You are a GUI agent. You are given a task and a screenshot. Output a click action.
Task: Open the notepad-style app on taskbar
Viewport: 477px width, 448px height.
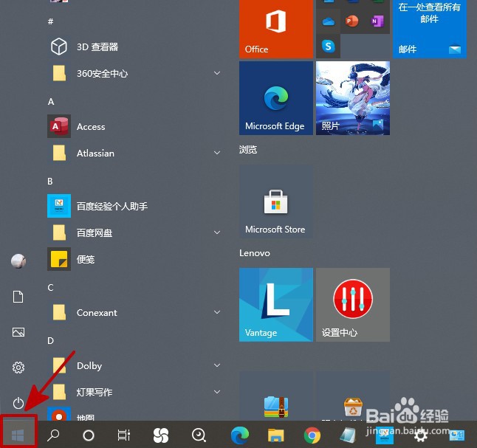(x=348, y=435)
